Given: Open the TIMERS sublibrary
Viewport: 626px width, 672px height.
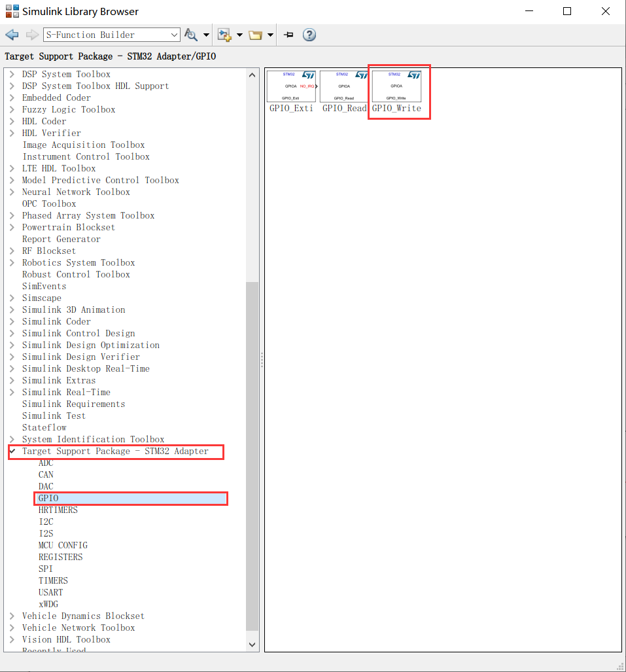Looking at the screenshot, I should 53,580.
